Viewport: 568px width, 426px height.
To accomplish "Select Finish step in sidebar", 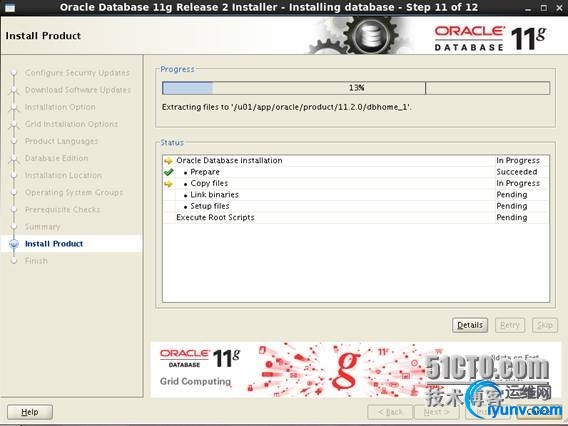I will coord(36,261).
